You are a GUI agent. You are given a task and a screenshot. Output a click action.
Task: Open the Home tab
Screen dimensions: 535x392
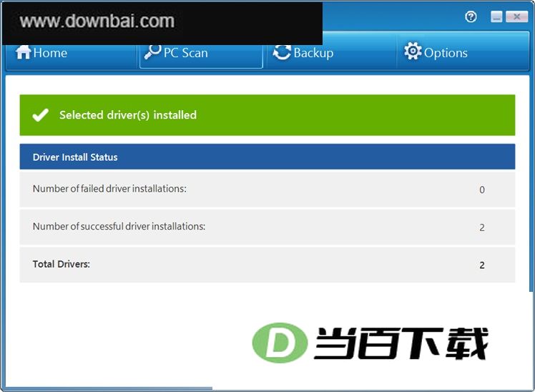pos(71,53)
